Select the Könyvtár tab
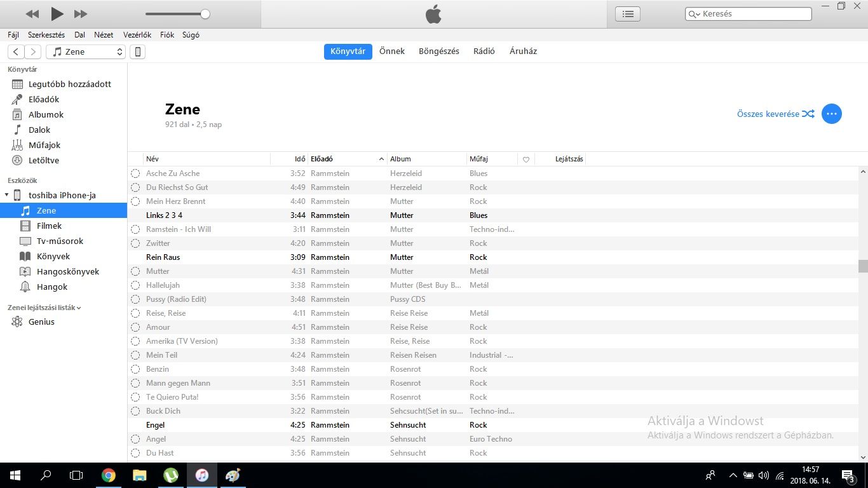868x488 pixels. (348, 51)
